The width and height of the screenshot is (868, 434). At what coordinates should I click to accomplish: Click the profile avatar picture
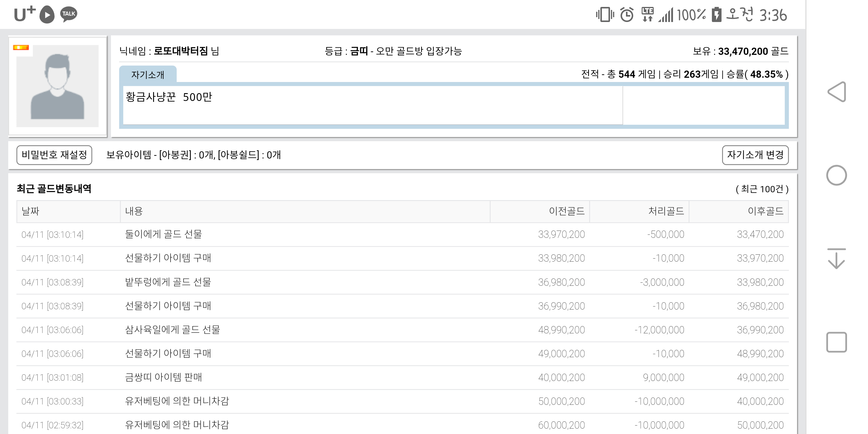pyautogui.click(x=58, y=86)
